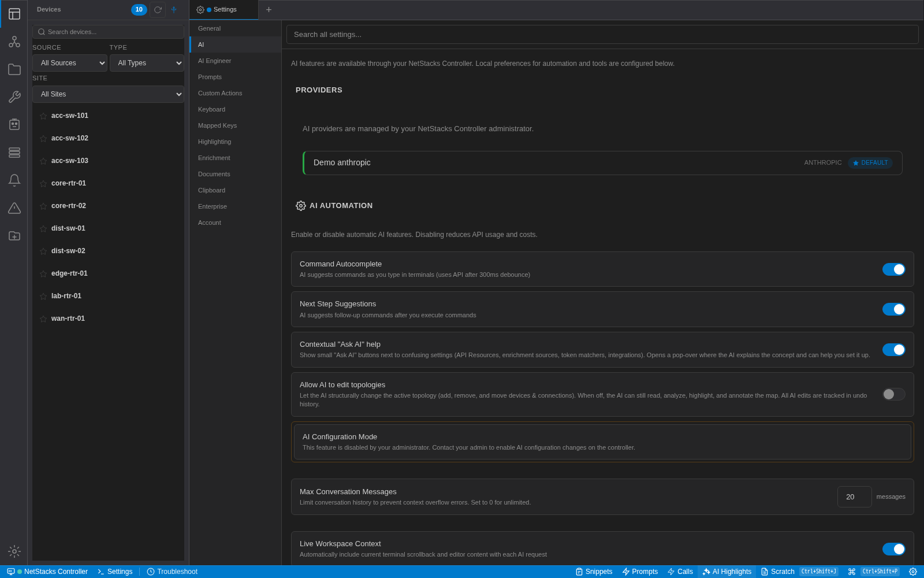The height and width of the screenshot is (578, 924).
Task: Open the All Types dropdown
Action: [x=147, y=63]
